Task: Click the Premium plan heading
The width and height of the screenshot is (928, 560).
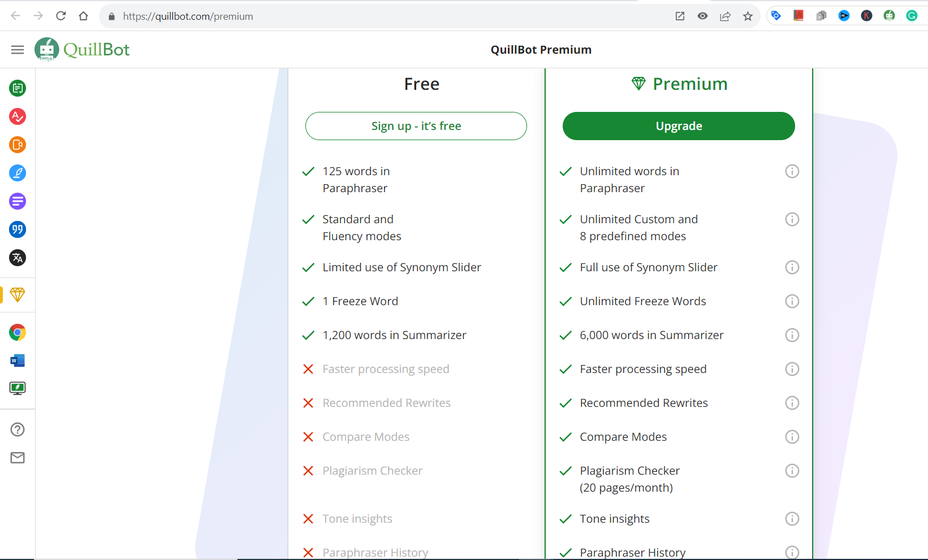Action: [x=680, y=84]
